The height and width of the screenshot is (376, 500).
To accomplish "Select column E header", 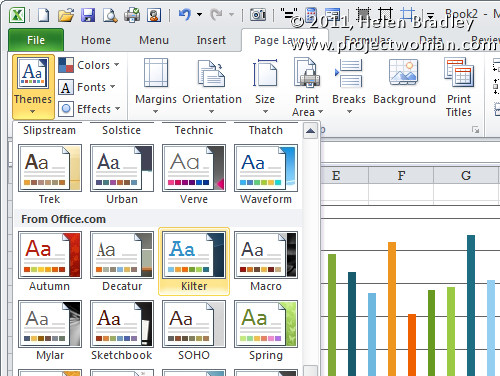I will 344,175.
